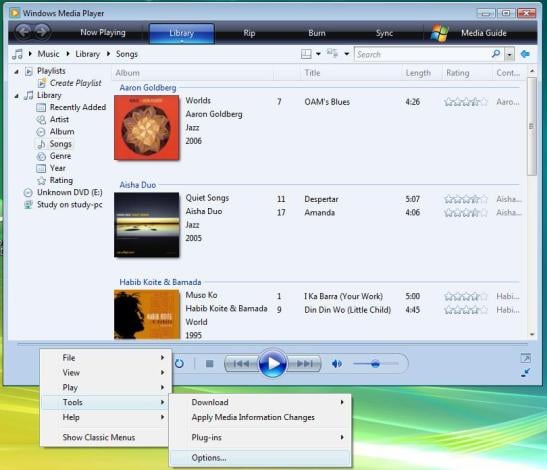This screenshot has height=470, width=547.
Task: Click the Windows logo on Media Guide
Action: (440, 33)
